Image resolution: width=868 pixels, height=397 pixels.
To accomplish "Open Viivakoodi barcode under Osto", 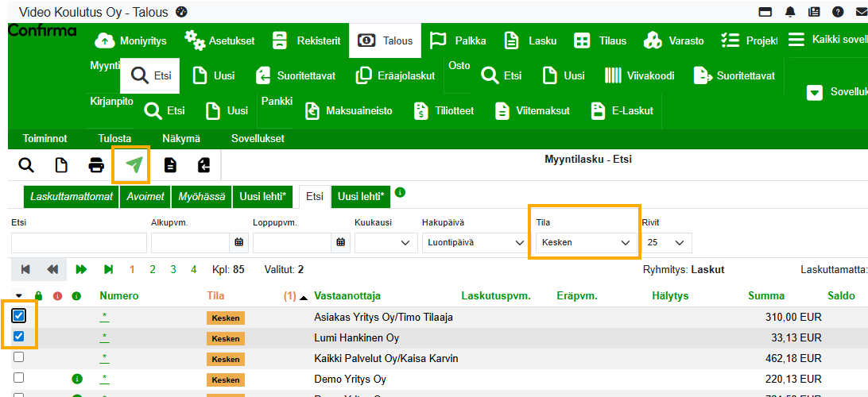I will tap(639, 75).
